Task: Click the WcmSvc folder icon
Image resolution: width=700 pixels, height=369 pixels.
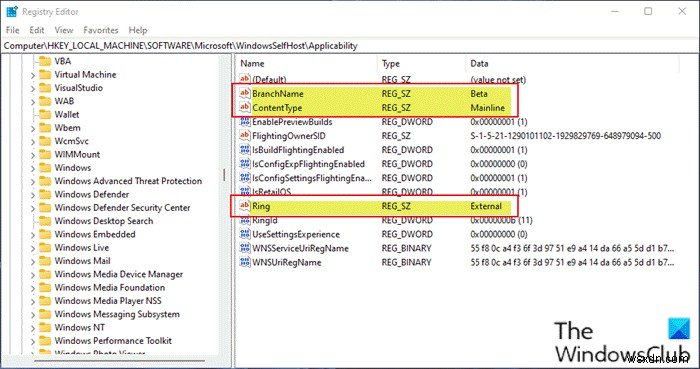Action: coord(45,141)
